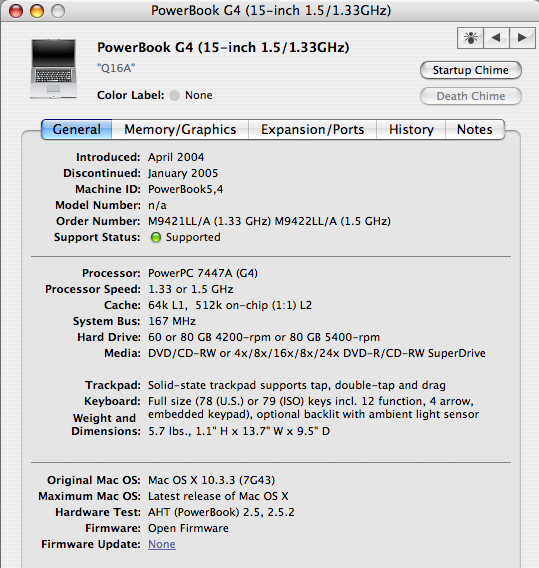Screen dimensions: 539x568
Task: Click the spider bug icon button
Action: click(470, 38)
